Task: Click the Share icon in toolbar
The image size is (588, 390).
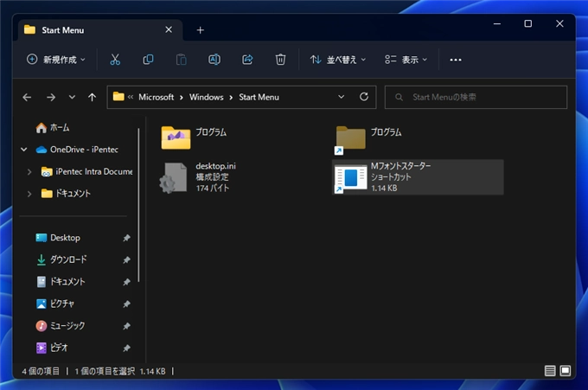Action: 247,60
